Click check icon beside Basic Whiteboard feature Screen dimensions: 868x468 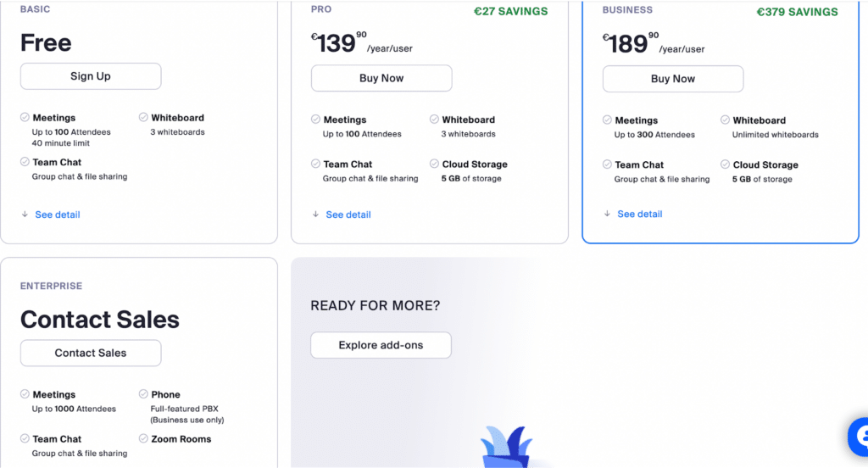pyautogui.click(x=143, y=118)
